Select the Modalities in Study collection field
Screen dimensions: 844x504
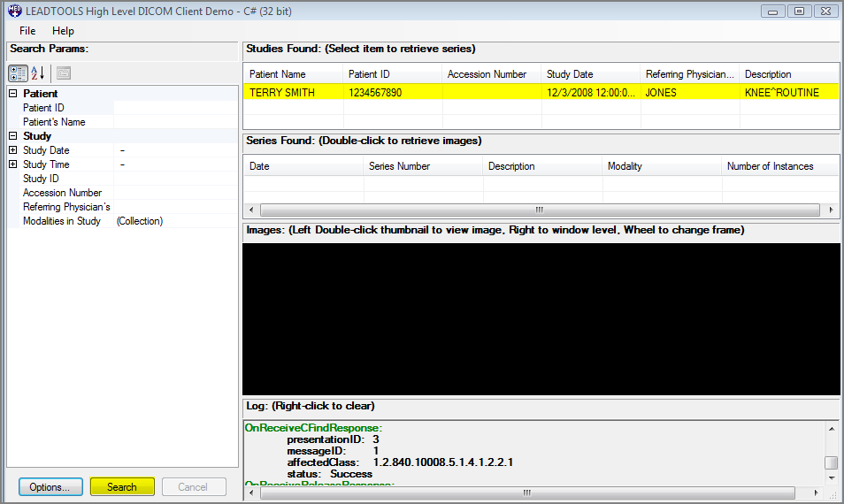pyautogui.click(x=175, y=221)
